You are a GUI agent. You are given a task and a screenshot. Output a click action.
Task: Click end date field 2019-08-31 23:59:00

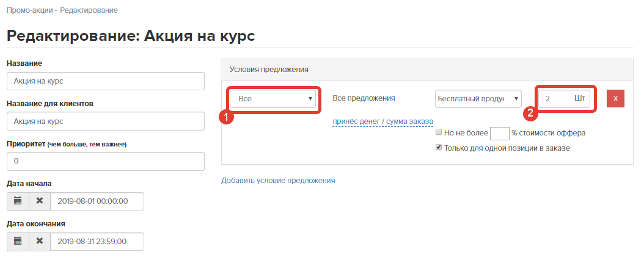(x=97, y=242)
